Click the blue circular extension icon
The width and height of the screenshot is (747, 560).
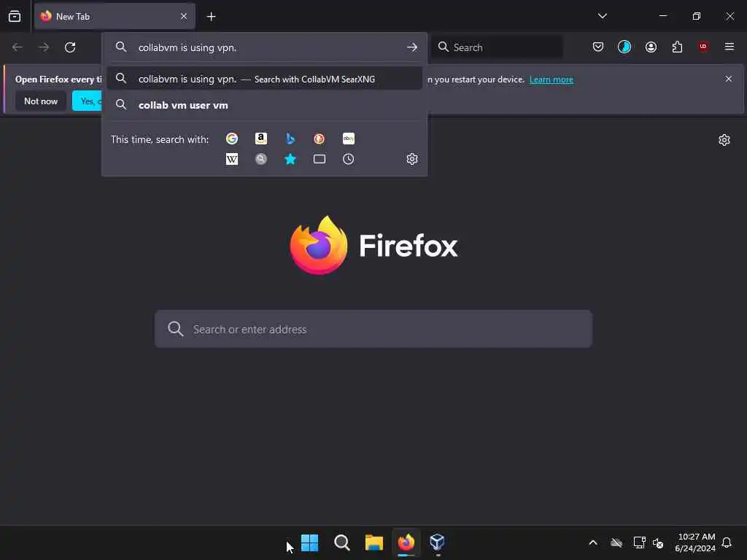pyautogui.click(x=624, y=47)
